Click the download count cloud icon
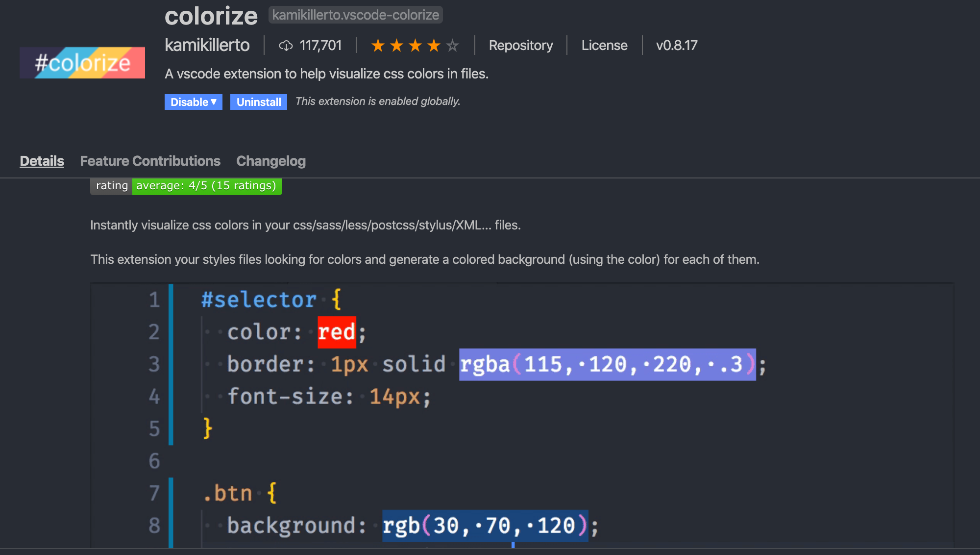 pos(286,46)
